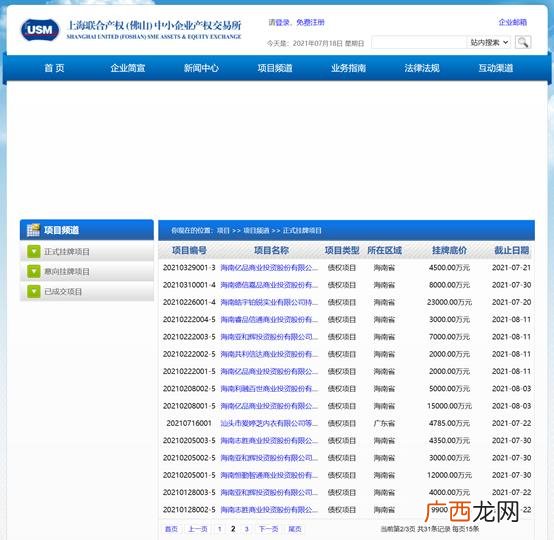This screenshot has width=554, height=540.
Task: Open project link for 20210329001-3
Action: pos(269,268)
